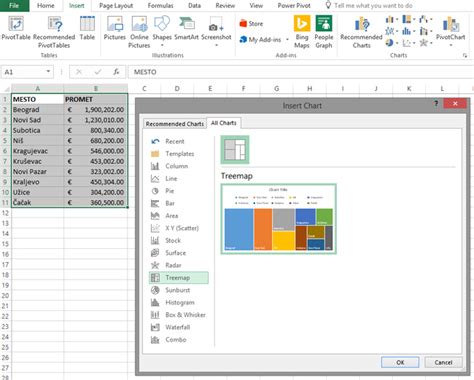
Task: Click the My Add-ins button
Action: tap(261, 40)
